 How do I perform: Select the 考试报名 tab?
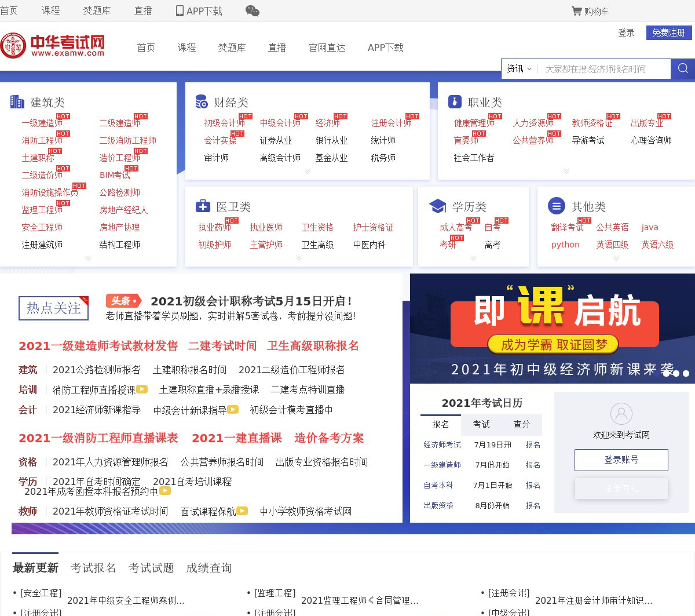[93, 568]
